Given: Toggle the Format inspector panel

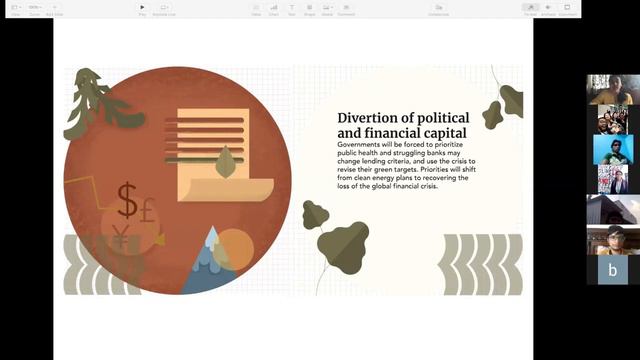Looking at the screenshot, I should pyautogui.click(x=531, y=9).
